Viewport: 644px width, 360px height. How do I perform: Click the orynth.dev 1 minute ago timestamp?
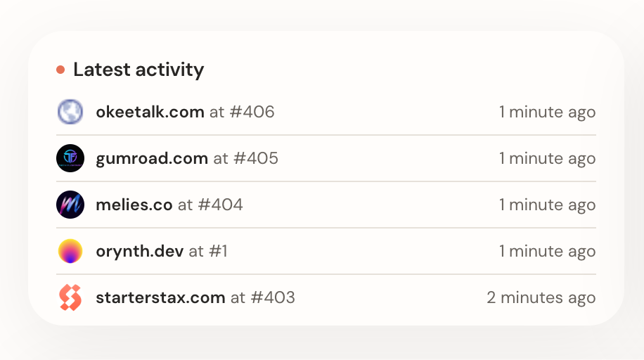pyautogui.click(x=548, y=252)
